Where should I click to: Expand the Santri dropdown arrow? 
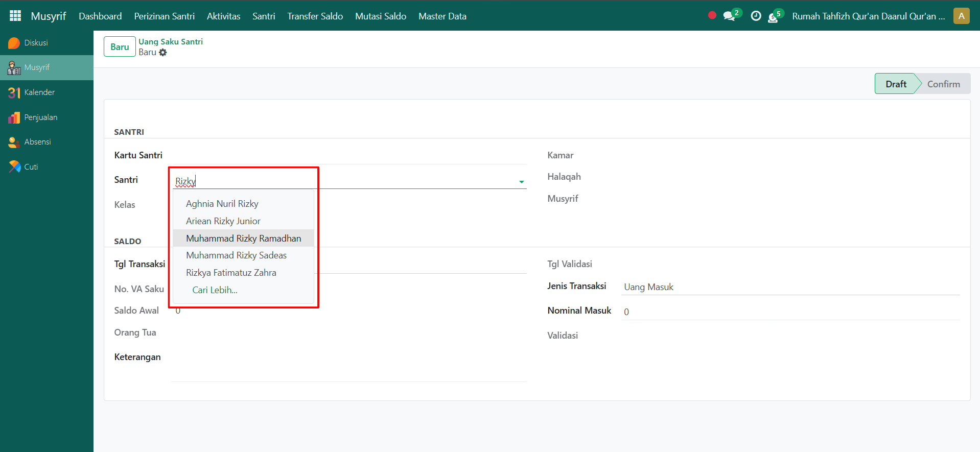521,182
